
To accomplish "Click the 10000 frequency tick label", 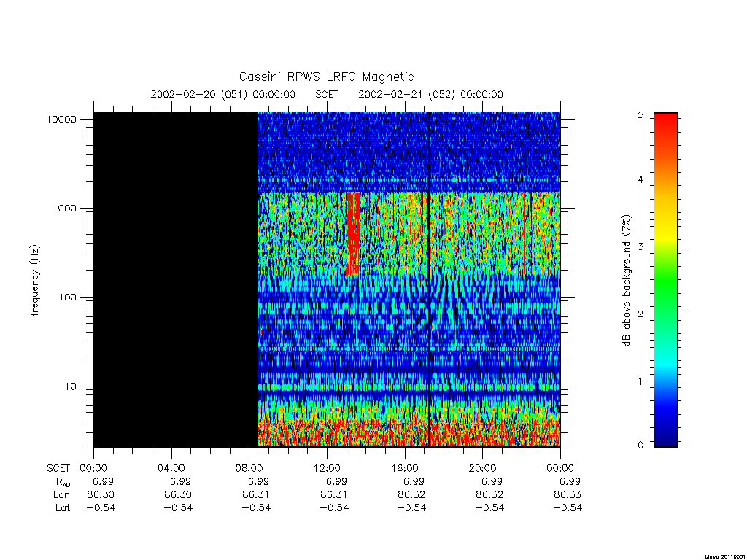I will click(61, 119).
